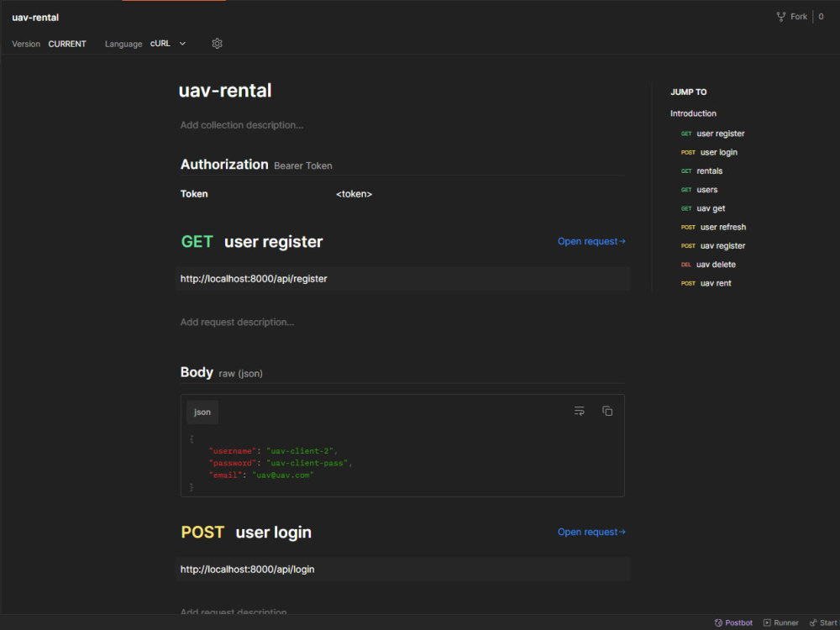840x630 pixels.
Task: Click the "username" line in json body
Action: [x=273, y=451]
